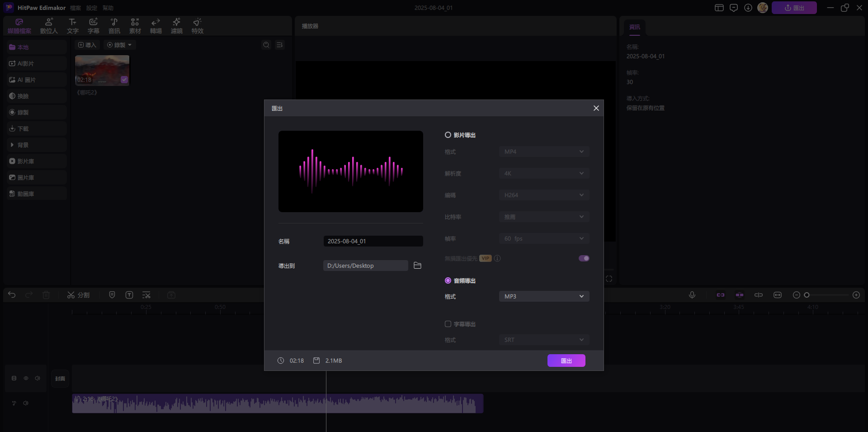Open the 檔案 menu in title bar
This screenshot has height=432, width=868.
click(x=75, y=8)
